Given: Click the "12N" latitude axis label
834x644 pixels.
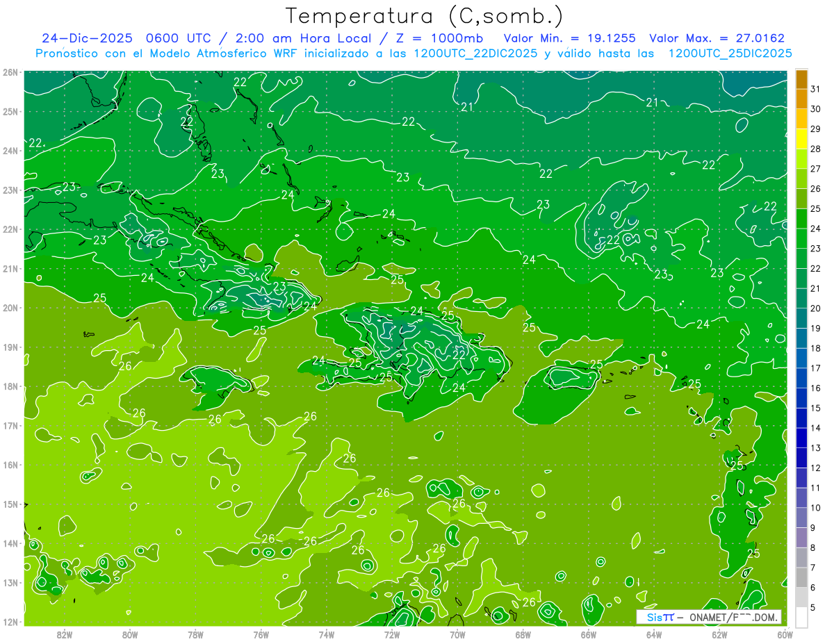Looking at the screenshot, I should pyautogui.click(x=10, y=622).
